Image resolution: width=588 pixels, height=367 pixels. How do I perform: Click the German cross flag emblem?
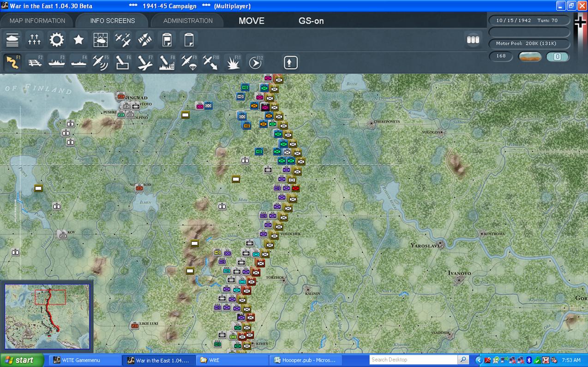click(580, 22)
